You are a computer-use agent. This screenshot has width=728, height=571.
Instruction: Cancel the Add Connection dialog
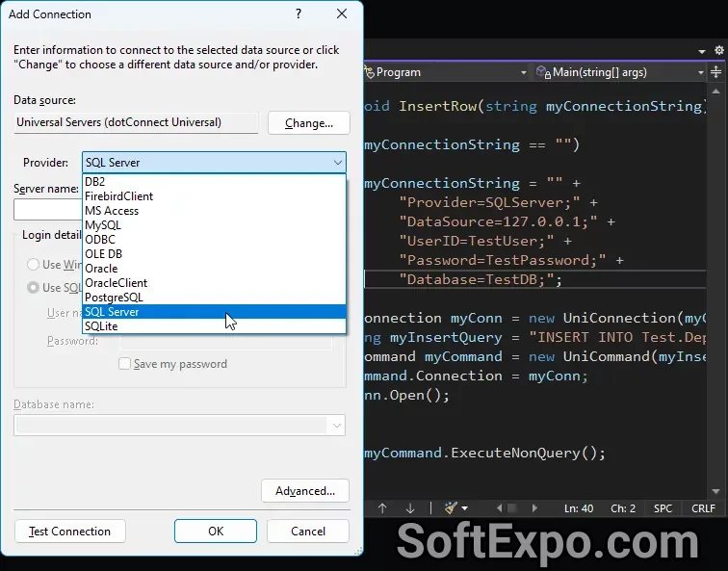coord(308,532)
